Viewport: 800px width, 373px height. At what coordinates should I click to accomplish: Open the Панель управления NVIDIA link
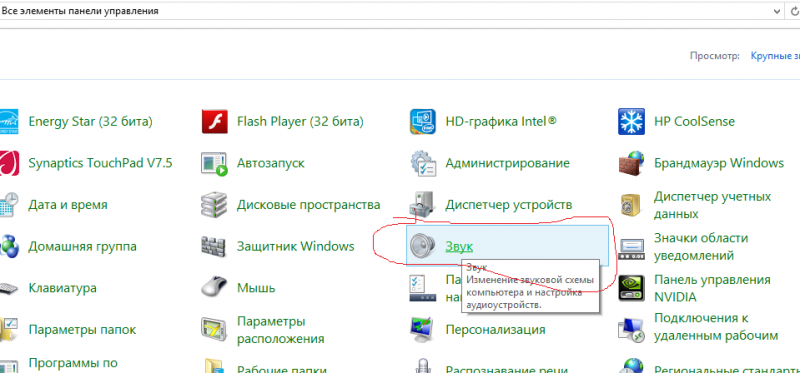(x=712, y=288)
